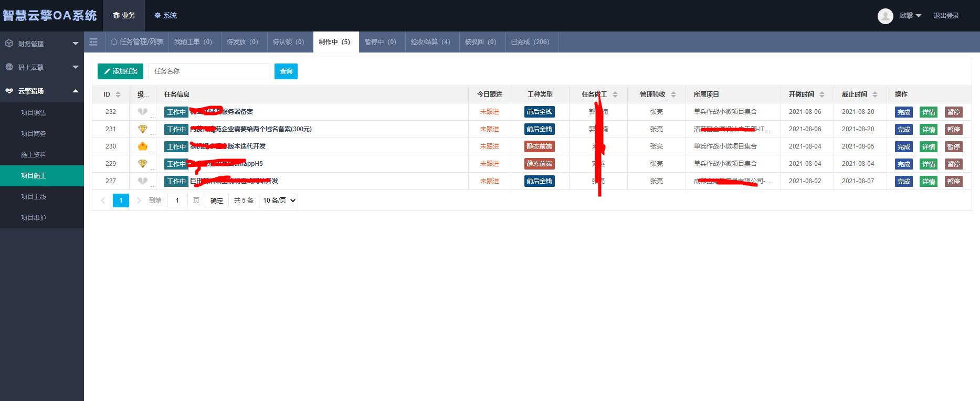Click the heart priority icon in row 232
This screenshot has width=980, height=401.
(142, 112)
